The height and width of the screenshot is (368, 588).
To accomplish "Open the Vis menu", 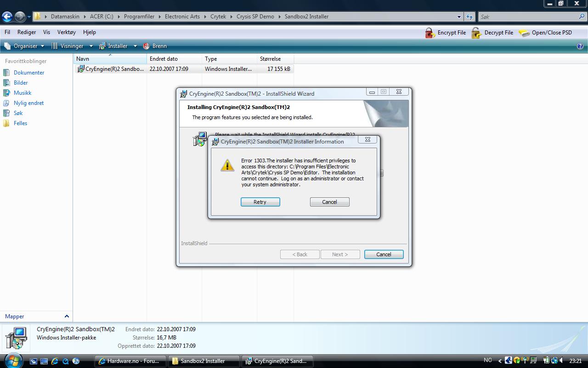I will [46, 32].
